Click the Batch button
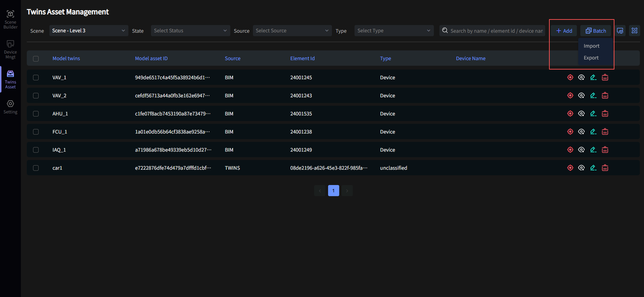644x297 pixels. 596,31
